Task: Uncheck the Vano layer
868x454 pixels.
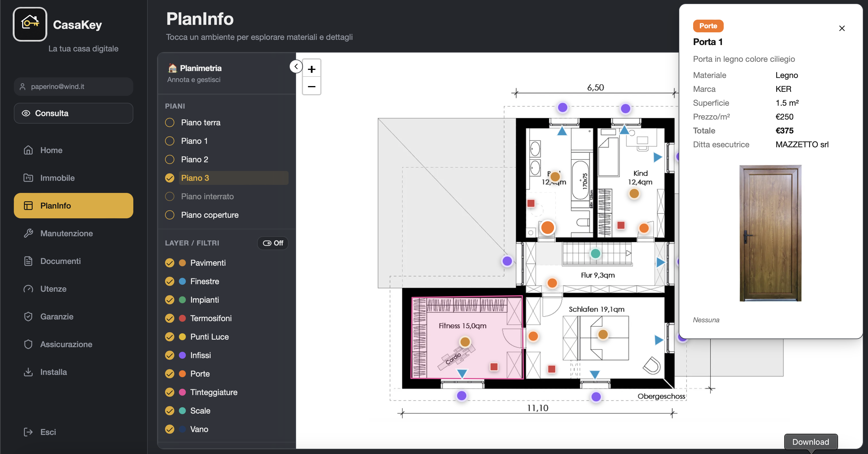Action: [x=169, y=429]
